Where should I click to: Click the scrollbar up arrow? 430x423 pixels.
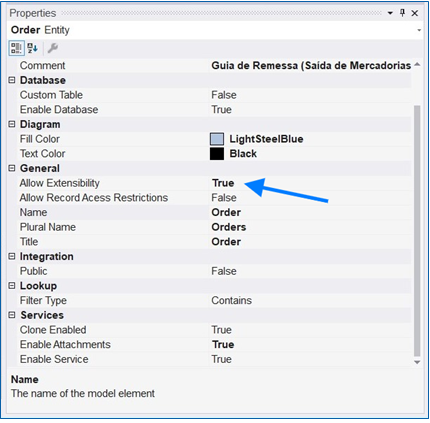coord(417,65)
